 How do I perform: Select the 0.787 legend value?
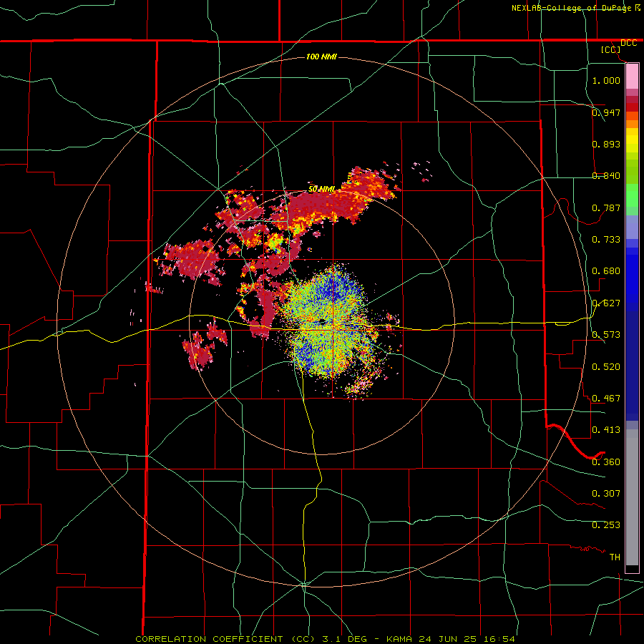point(606,208)
